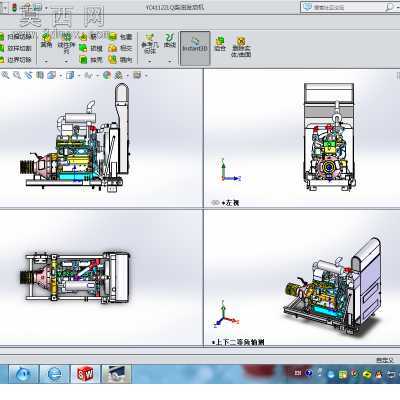Click the '*左视' viewport label
400x400 pixels.
pyautogui.click(x=230, y=202)
